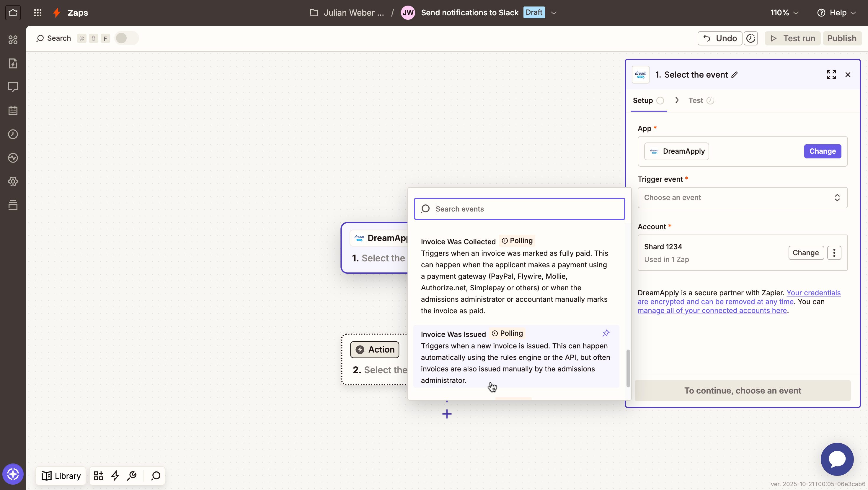
Task: Click the Undo button
Action: pos(720,38)
